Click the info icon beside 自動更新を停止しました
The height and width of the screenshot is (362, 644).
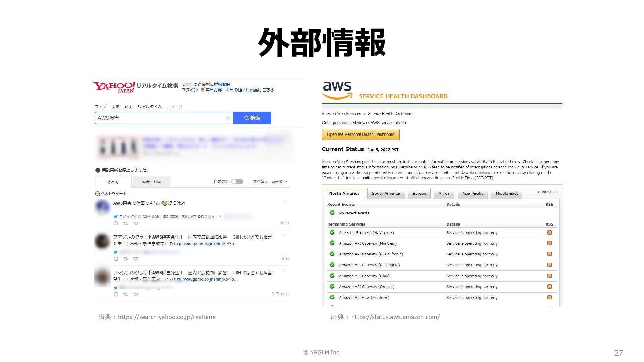click(x=98, y=170)
